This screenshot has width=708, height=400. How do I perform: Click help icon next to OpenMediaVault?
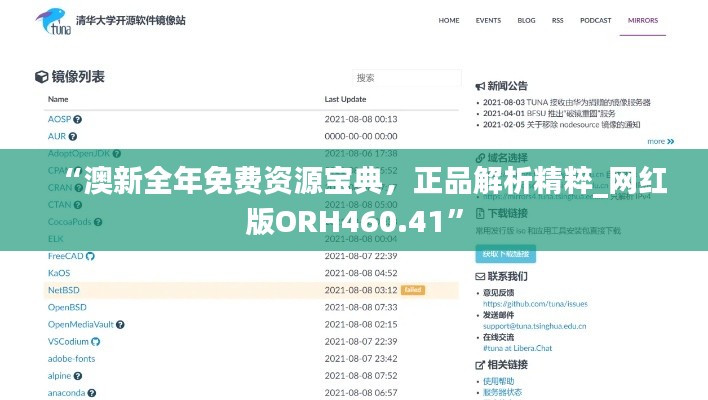tap(122, 324)
